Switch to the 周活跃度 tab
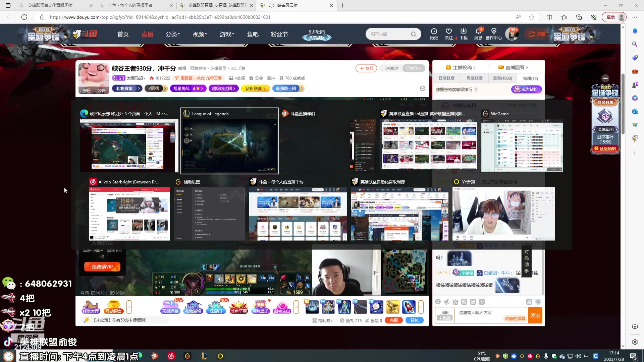Viewport: 644px width, 362px height. tap(474, 78)
